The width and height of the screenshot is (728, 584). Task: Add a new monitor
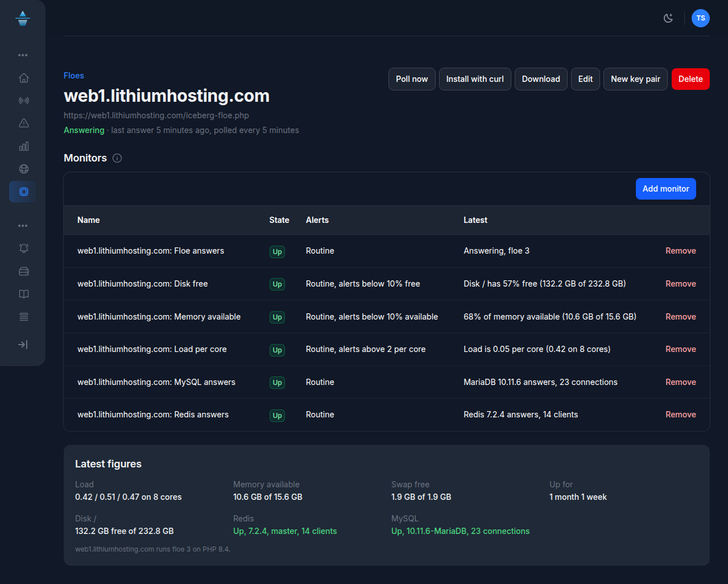tap(665, 189)
